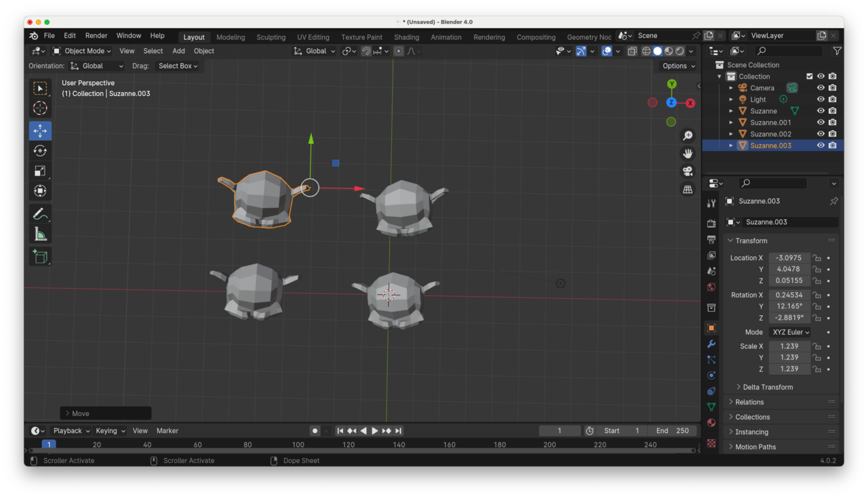Open the Playback menu in timeline
The height and width of the screenshot is (498, 868).
[x=71, y=431]
